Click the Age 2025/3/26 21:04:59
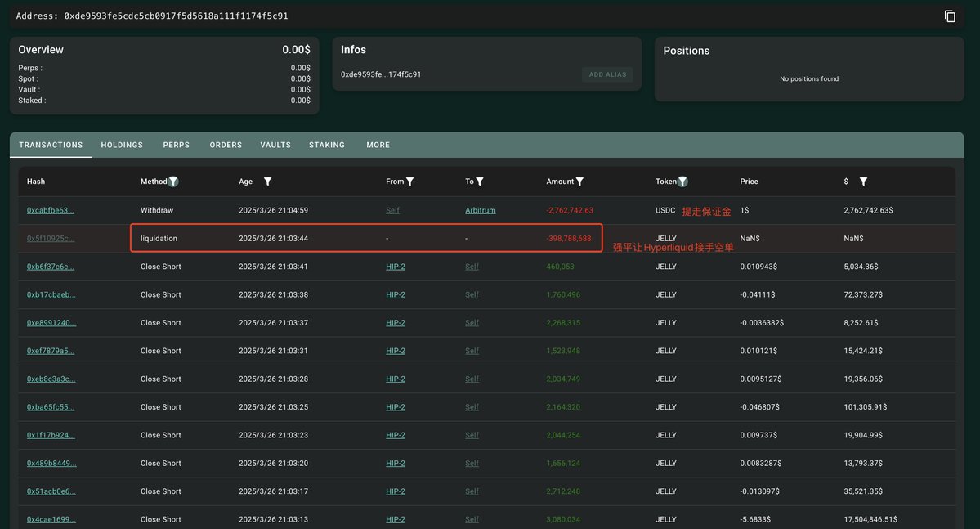This screenshot has height=529, width=980. pos(273,210)
